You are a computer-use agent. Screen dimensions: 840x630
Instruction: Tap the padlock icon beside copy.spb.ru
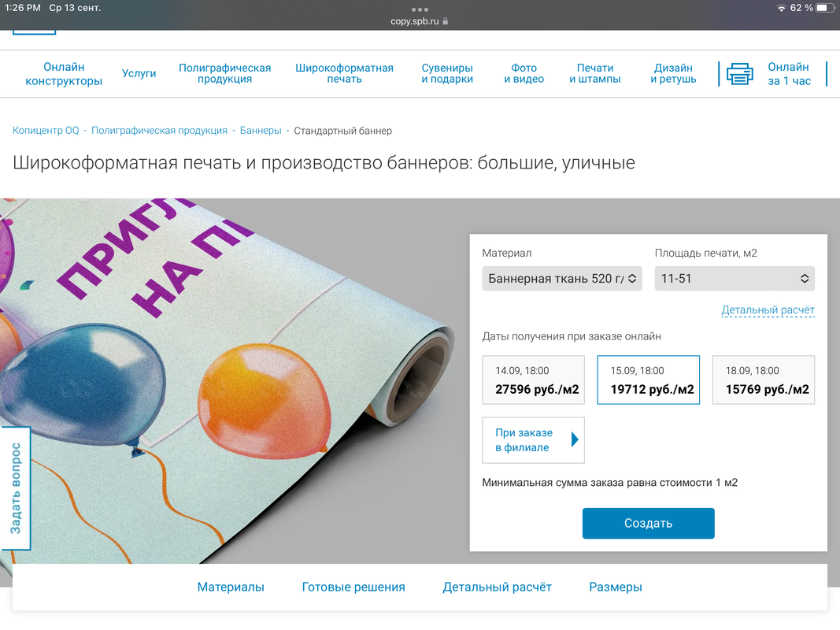pos(445,21)
